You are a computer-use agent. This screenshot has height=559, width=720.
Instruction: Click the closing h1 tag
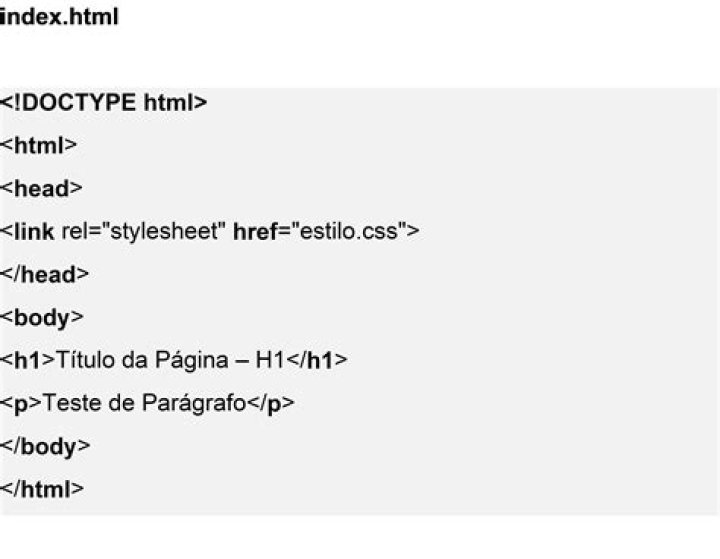coord(317,360)
